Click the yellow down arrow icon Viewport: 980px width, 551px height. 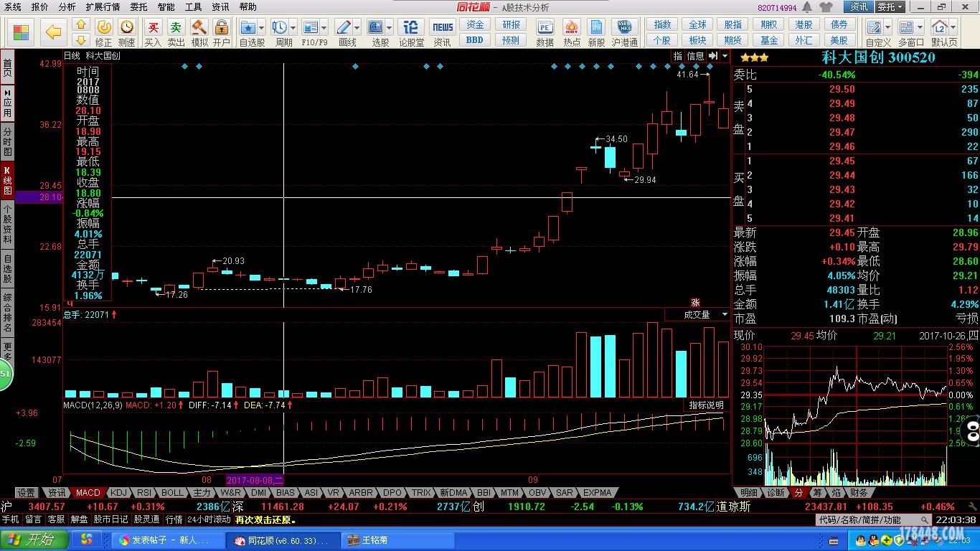tap(81, 40)
